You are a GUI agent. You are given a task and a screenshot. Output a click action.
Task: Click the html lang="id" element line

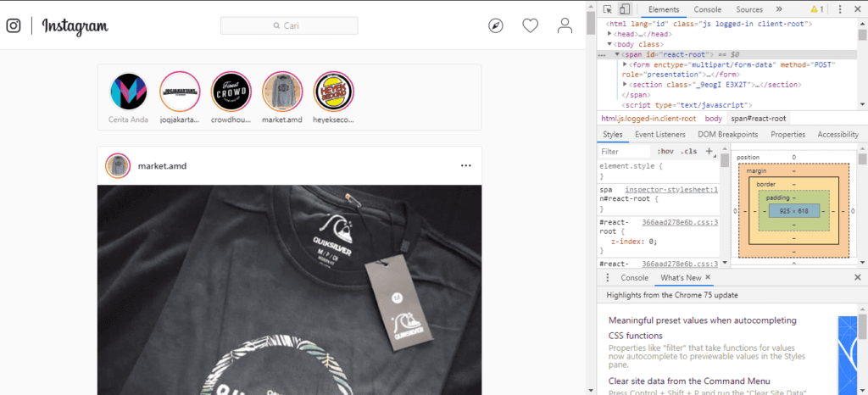click(709, 25)
